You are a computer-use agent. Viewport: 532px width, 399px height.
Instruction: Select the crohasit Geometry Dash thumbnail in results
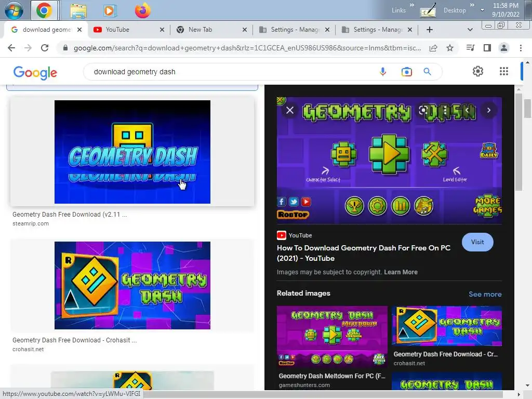coord(132,285)
